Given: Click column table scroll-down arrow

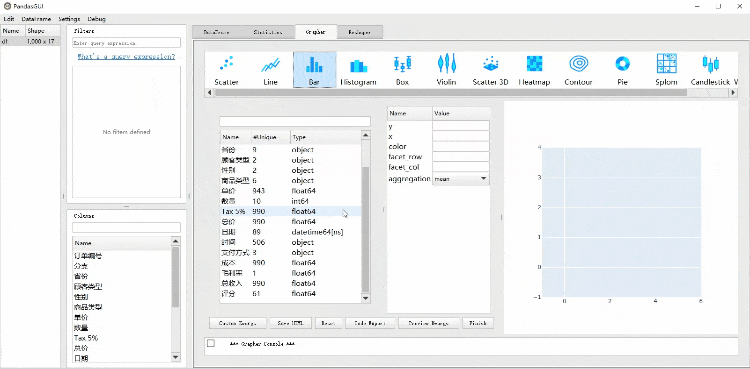Looking at the screenshot, I should tap(365, 299).
